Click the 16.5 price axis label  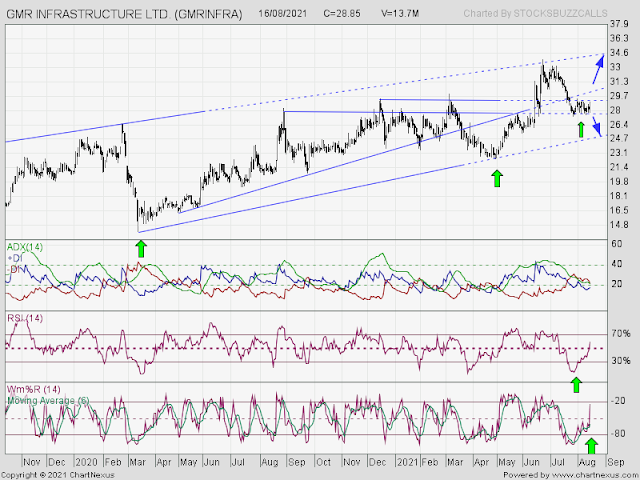(619, 211)
